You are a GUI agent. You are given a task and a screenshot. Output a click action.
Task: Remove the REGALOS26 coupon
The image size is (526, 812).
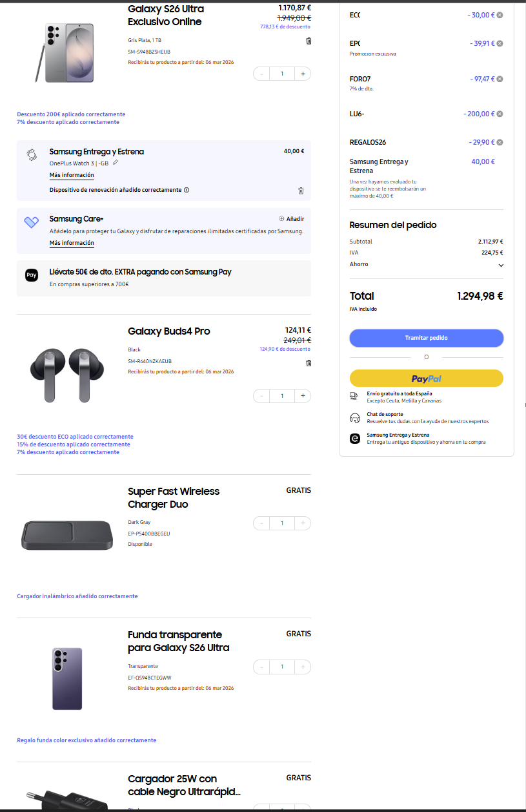click(x=500, y=142)
